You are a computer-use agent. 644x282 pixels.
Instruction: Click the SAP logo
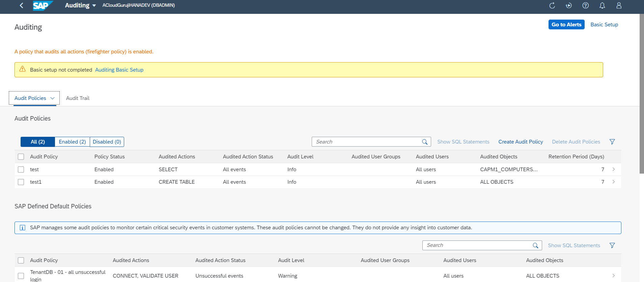42,5
